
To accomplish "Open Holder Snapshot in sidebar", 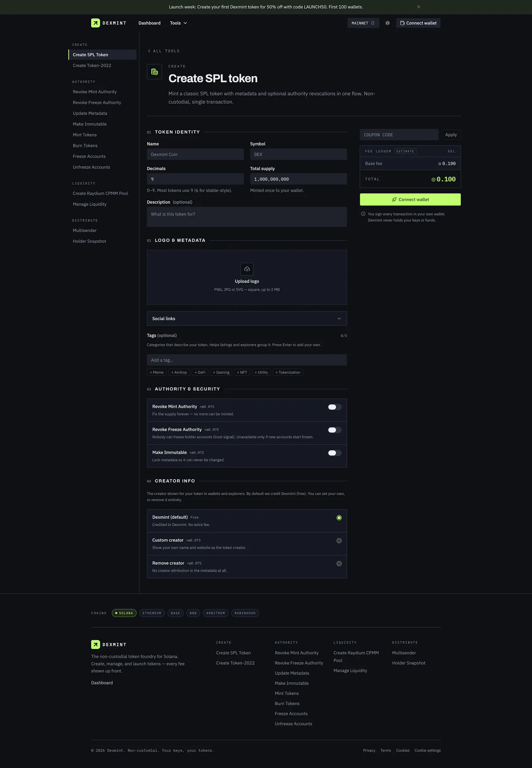I will pyautogui.click(x=103, y=241).
